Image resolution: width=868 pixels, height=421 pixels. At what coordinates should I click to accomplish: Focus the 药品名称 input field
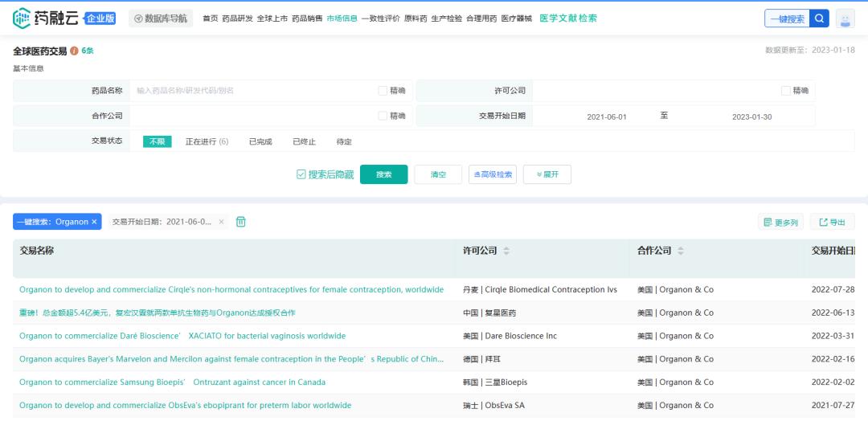tap(255, 91)
